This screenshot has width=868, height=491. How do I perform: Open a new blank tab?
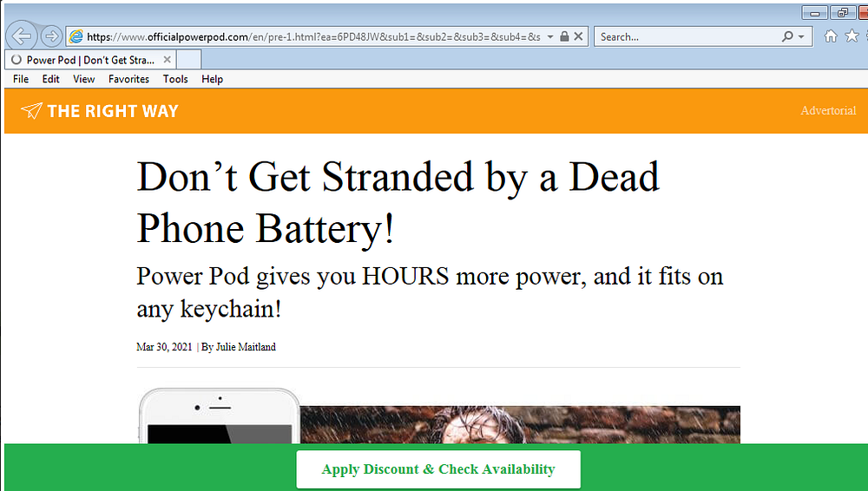pos(189,60)
